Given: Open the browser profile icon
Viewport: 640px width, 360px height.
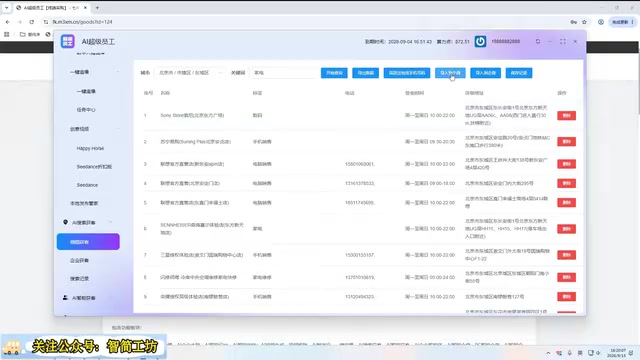Looking at the screenshot, I should tap(601, 22).
